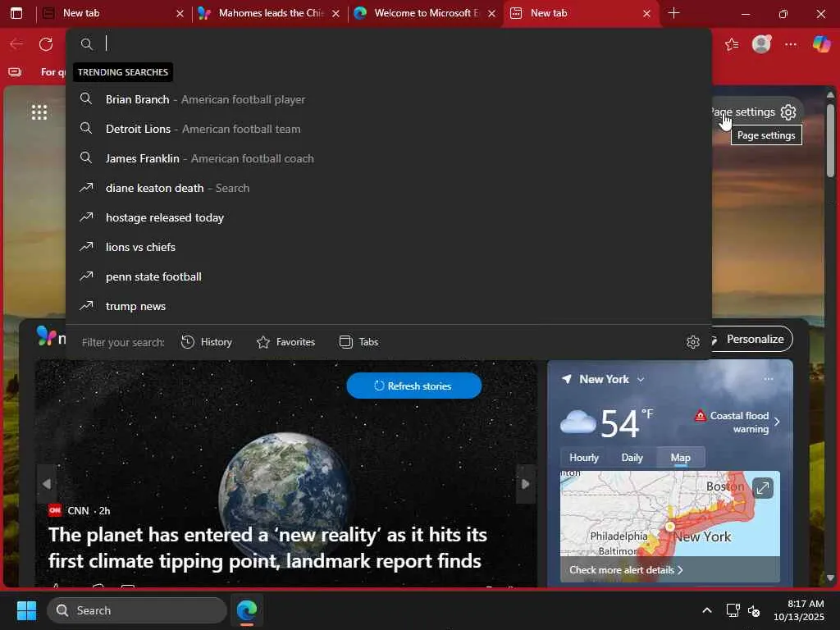
Task: Open the apps grid launcher icon
Action: (x=39, y=112)
